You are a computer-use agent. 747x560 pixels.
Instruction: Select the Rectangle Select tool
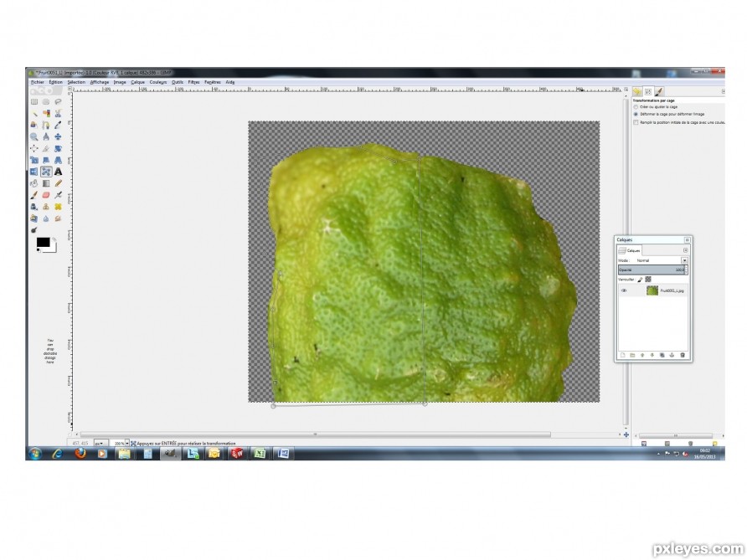coord(34,102)
